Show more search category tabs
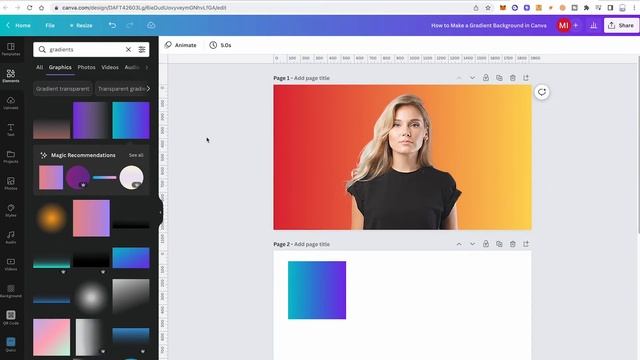640x360 pixels. coord(147,67)
